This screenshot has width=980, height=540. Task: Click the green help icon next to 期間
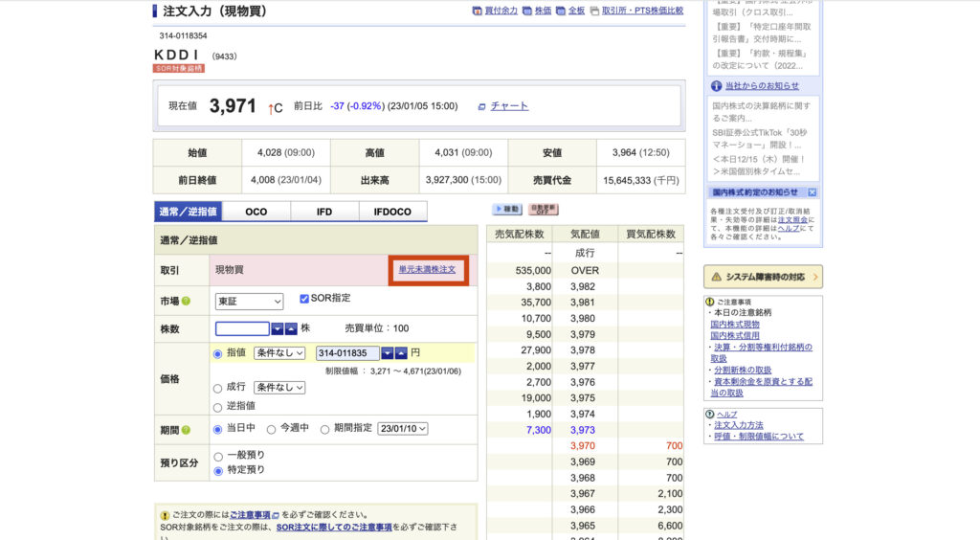[x=186, y=430]
